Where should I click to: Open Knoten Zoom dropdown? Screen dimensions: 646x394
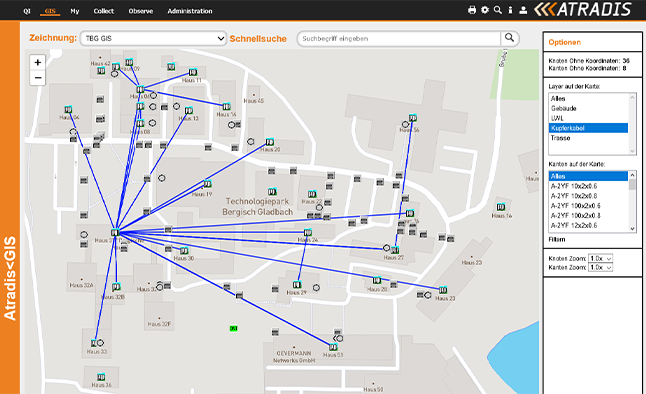click(600, 258)
